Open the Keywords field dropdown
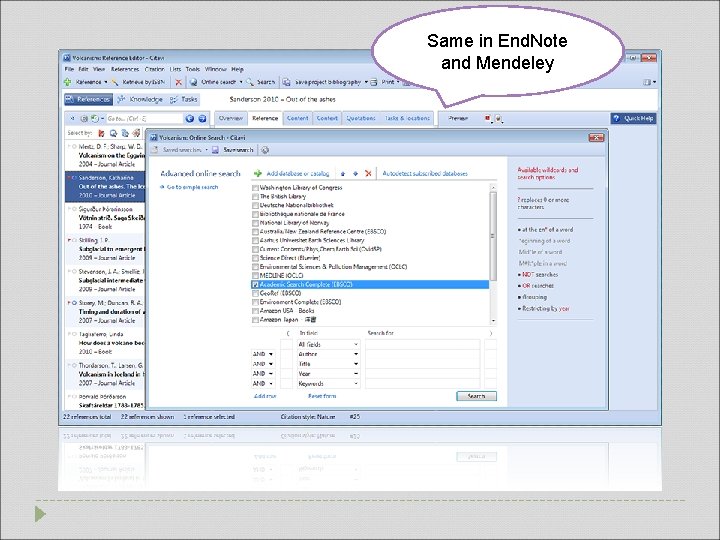The width and height of the screenshot is (720, 540). [x=356, y=383]
